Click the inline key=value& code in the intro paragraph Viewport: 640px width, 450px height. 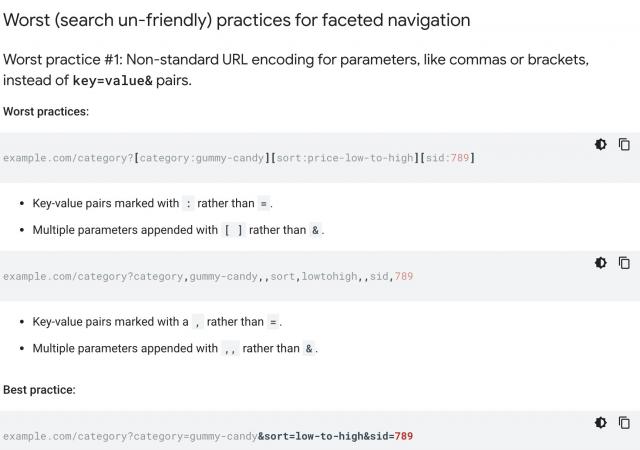(113, 80)
